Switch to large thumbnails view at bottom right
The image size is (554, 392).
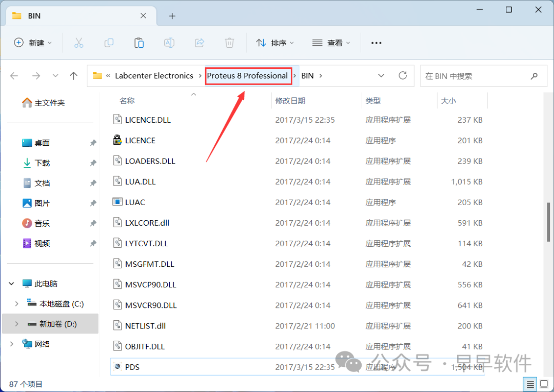coord(544,384)
